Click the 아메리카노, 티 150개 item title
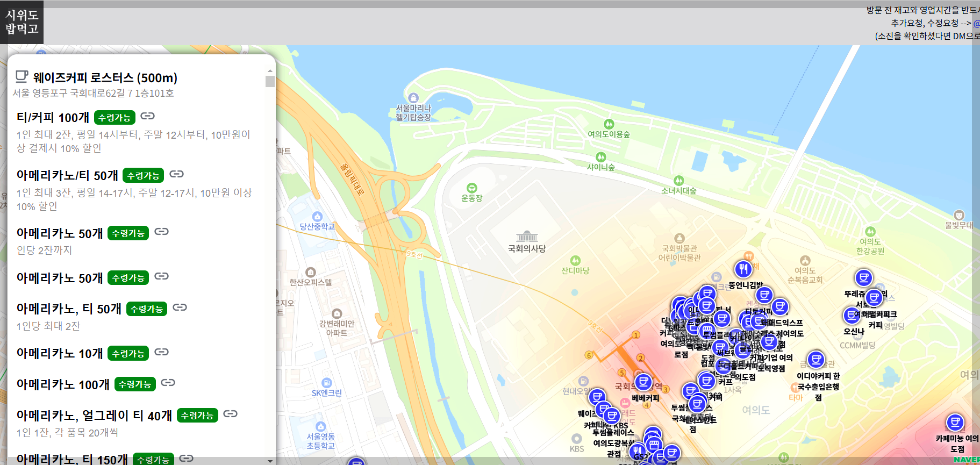 click(x=72, y=459)
